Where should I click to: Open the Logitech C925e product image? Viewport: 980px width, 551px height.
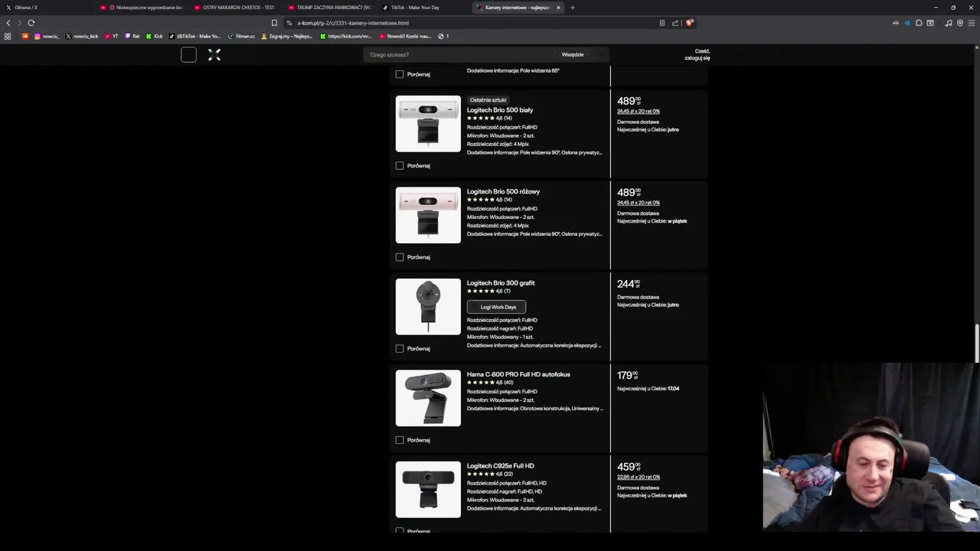(428, 490)
